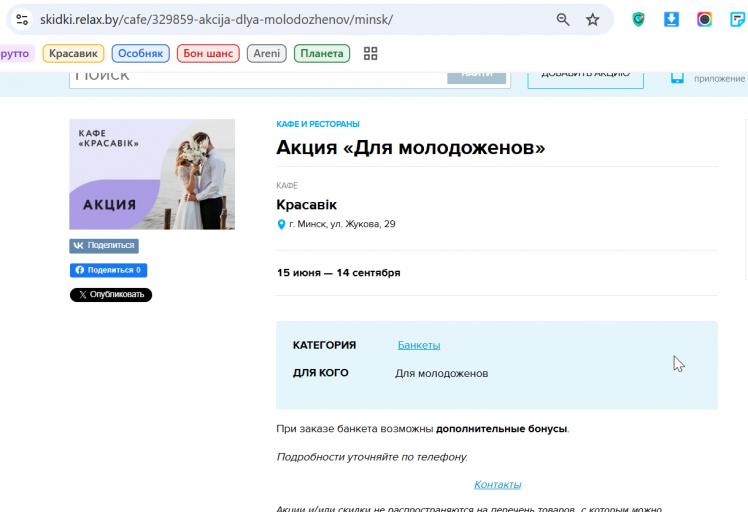Click the dates 15 июня — 14 сентября
Viewport: 748px width, 512px height.
click(338, 273)
